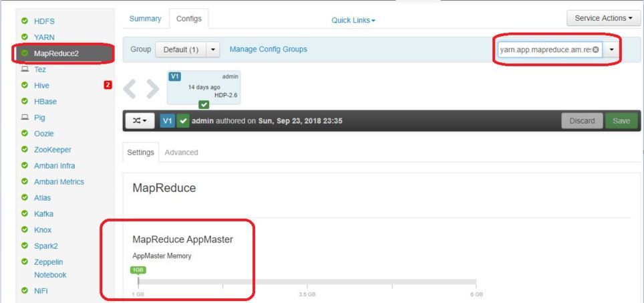Open the Ambari Metrics service
This screenshot has height=303, width=644.
59,182
